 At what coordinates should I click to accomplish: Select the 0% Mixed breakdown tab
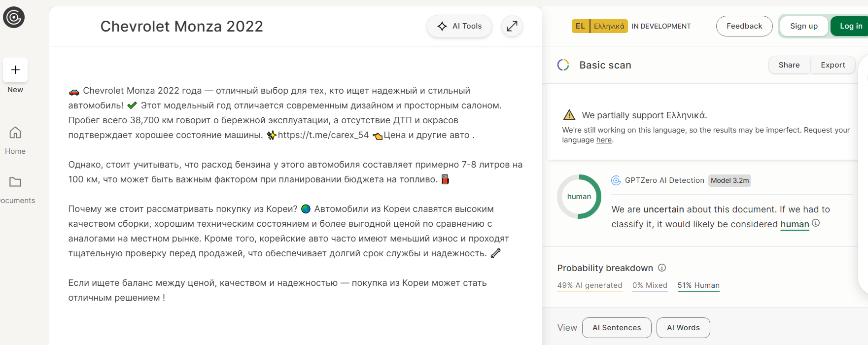(x=650, y=285)
